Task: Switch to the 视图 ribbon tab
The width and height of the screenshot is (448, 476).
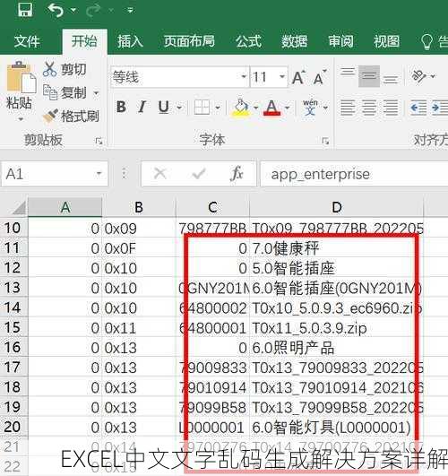Action: pyautogui.click(x=386, y=41)
